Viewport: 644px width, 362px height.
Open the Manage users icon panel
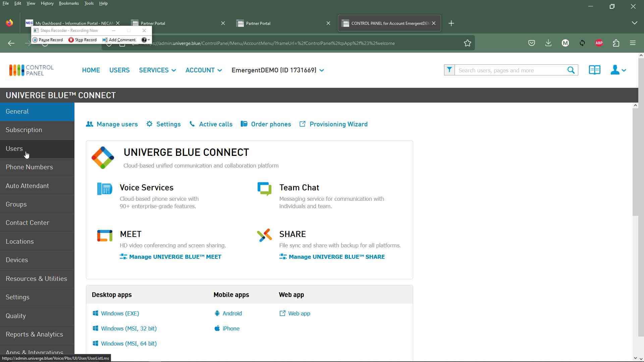pyautogui.click(x=89, y=124)
